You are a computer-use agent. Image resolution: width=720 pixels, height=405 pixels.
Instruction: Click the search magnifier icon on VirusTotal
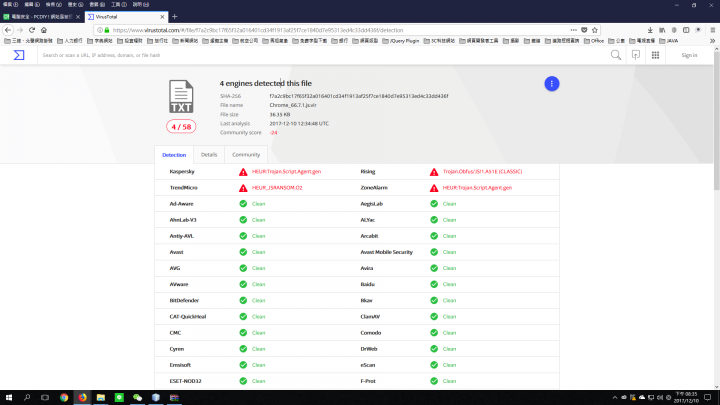tap(615, 55)
